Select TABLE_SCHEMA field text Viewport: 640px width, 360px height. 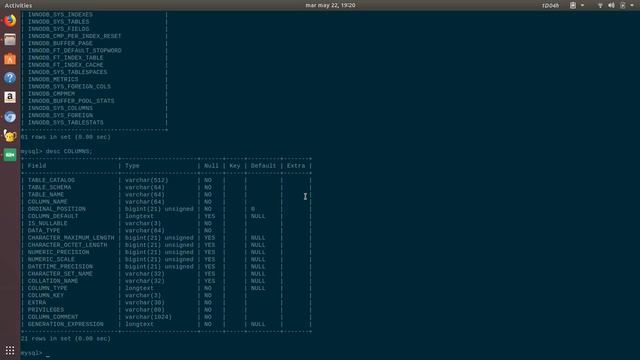point(49,187)
